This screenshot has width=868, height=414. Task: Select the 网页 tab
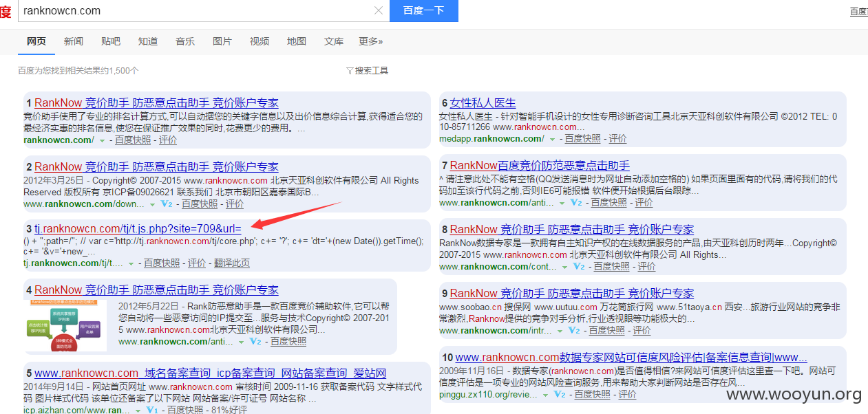[x=36, y=41]
